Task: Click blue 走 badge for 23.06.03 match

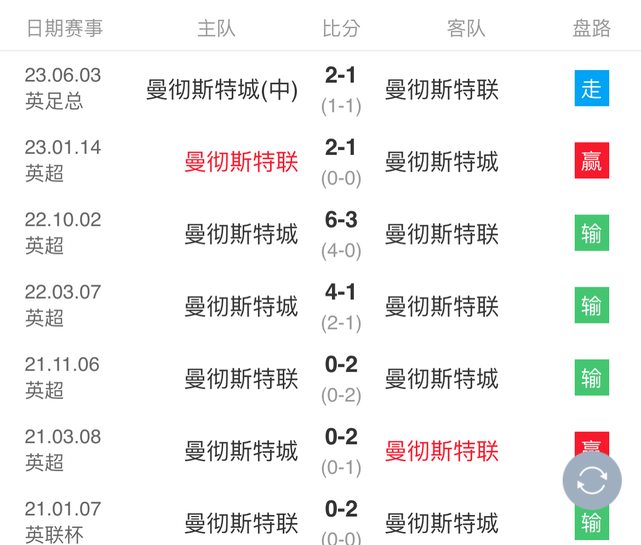Action: (x=591, y=89)
